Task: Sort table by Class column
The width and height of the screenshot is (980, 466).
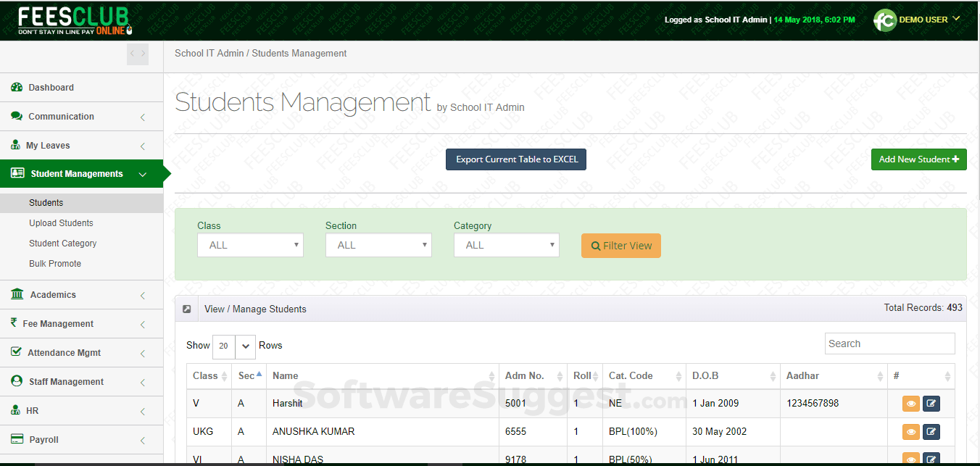Action: click(x=209, y=375)
